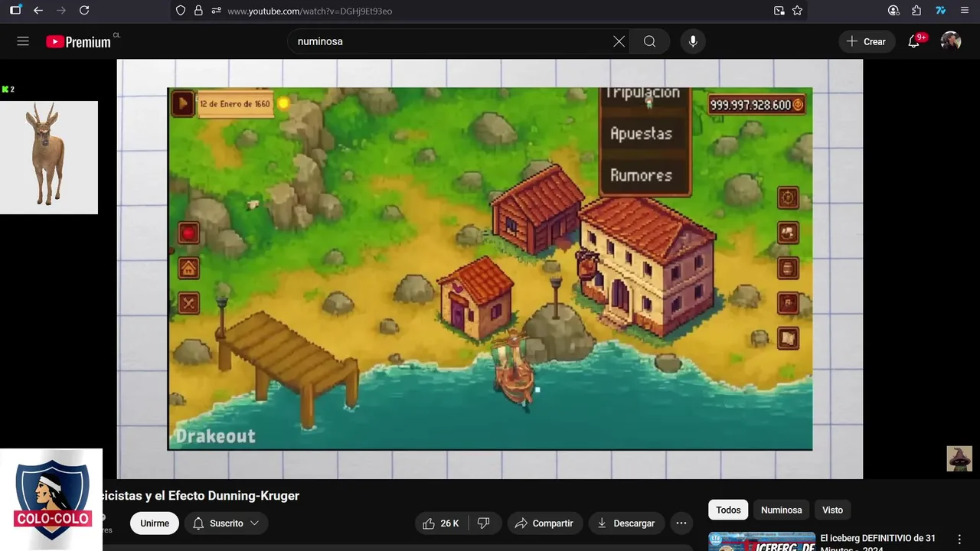Open El iceberg DEFINITIVIO video thumbnail
980x551 pixels.
coord(762,542)
